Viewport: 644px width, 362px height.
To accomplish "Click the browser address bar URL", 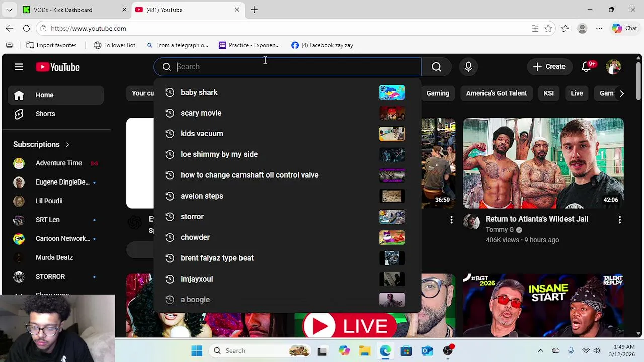I will click(89, 29).
